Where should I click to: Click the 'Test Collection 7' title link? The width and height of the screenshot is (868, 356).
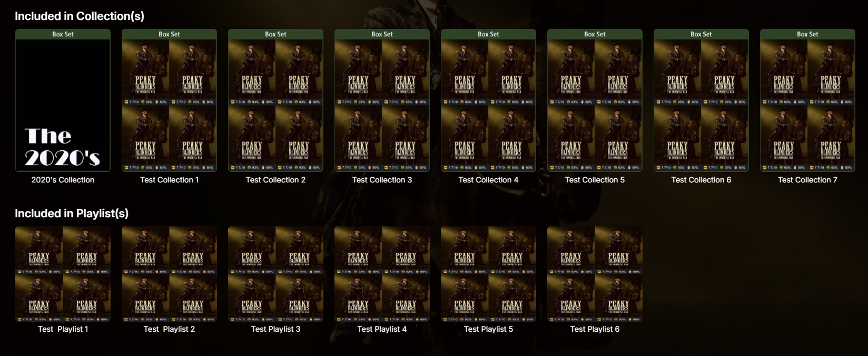[x=807, y=180]
